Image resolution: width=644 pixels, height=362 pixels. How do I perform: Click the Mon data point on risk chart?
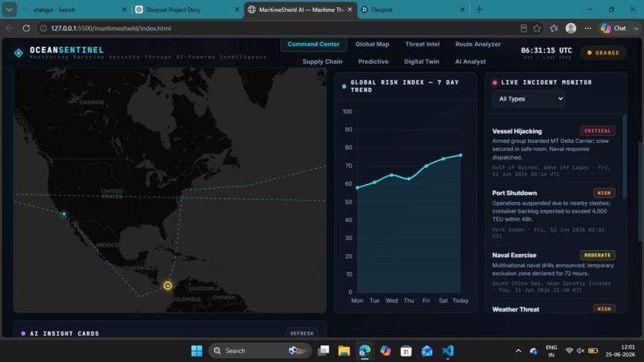[357, 188]
